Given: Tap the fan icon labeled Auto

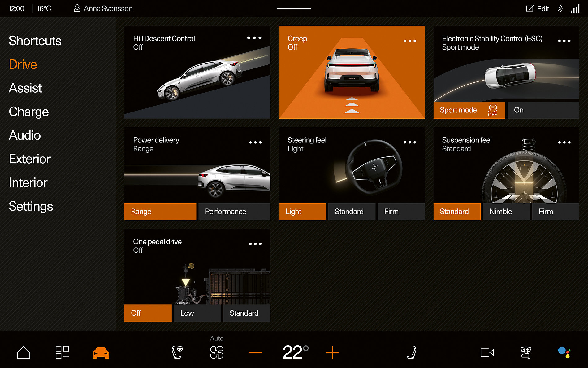Looking at the screenshot, I should point(217,352).
